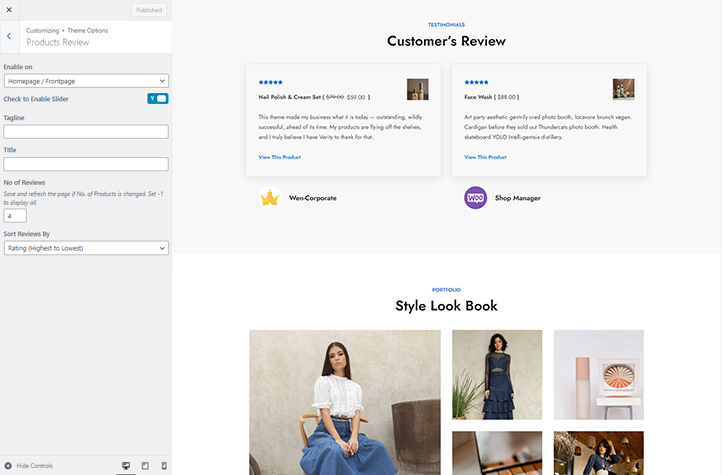Click the Wen-Corporate reviewer name
722x475 pixels.
[x=313, y=198]
